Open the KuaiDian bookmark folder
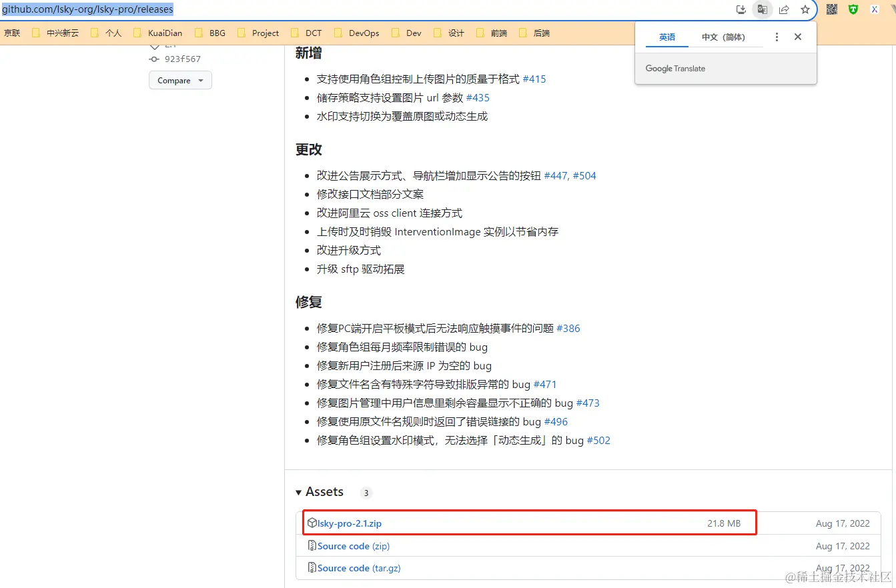896x588 pixels. (157, 33)
